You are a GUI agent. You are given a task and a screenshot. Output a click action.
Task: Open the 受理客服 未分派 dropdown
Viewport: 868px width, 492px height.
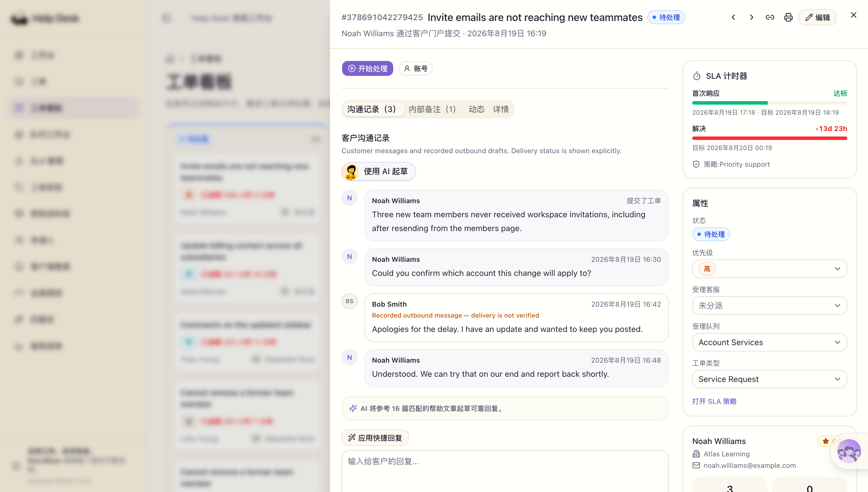pos(769,306)
